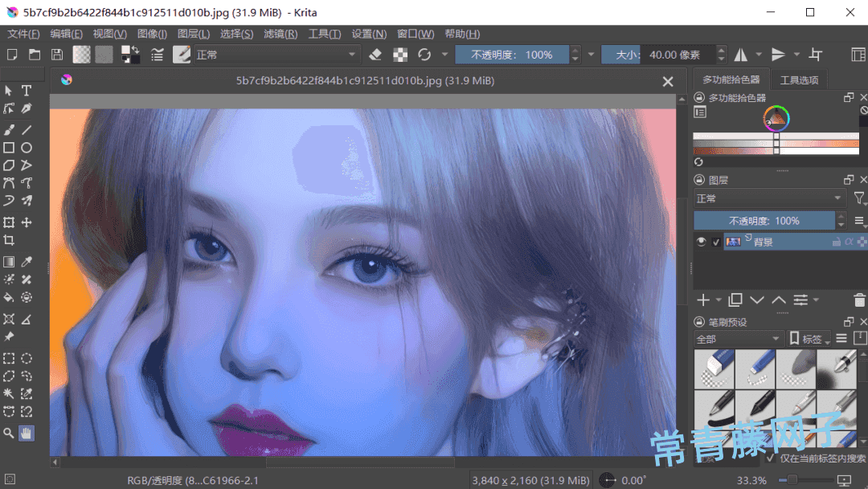The width and height of the screenshot is (868, 489).
Task: Select the Line tool
Action: click(x=26, y=130)
